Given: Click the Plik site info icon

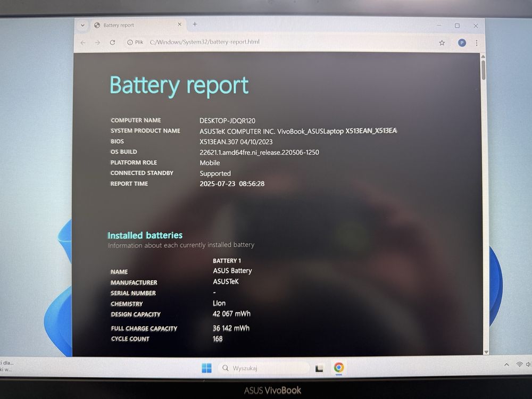Looking at the screenshot, I should pyautogui.click(x=135, y=43).
